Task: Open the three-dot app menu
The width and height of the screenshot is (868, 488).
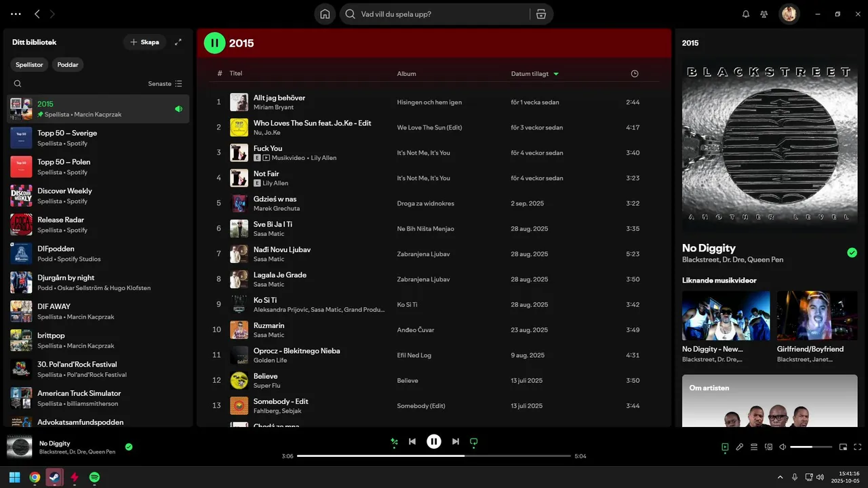Action: pyautogui.click(x=16, y=14)
